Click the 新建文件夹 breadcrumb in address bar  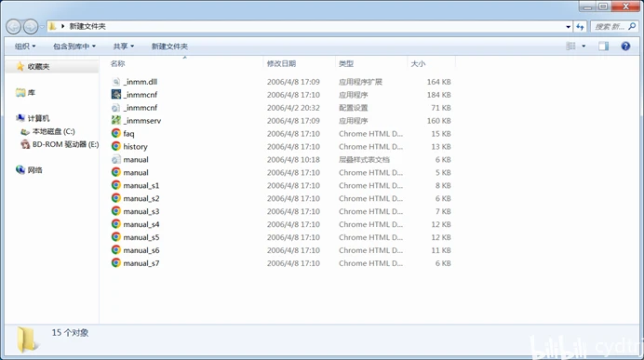pyautogui.click(x=87, y=26)
